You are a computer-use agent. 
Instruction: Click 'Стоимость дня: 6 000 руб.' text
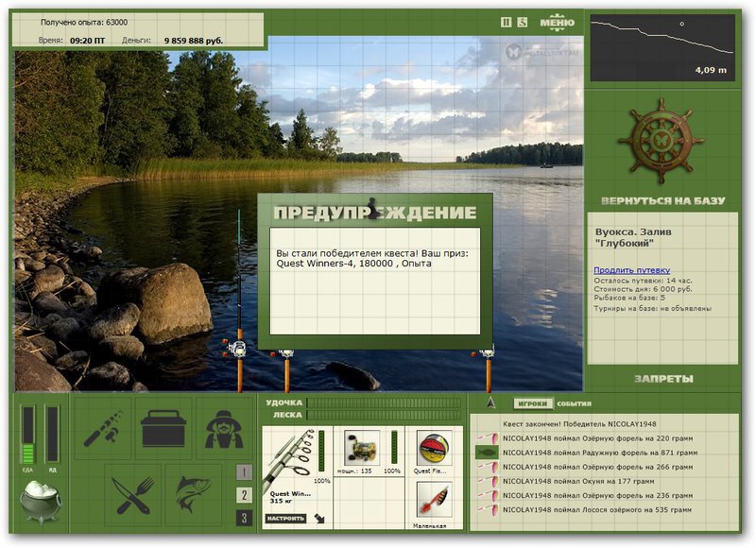(643, 289)
